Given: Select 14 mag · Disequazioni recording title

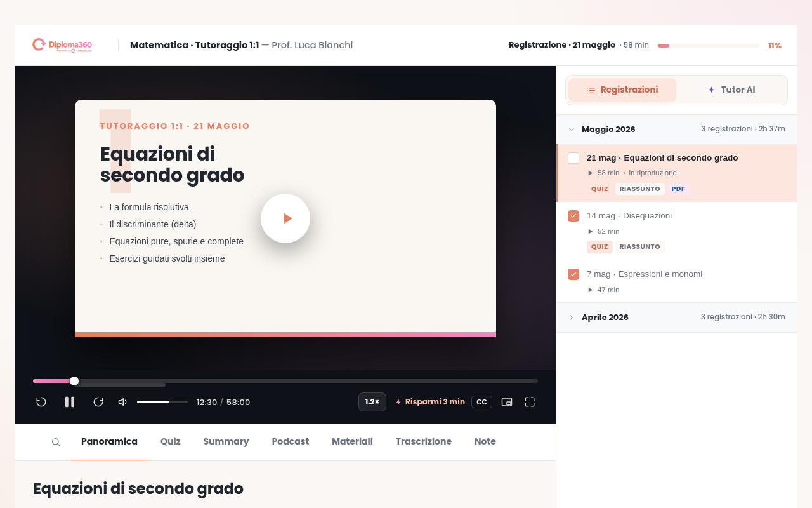Looking at the screenshot, I should point(629,216).
